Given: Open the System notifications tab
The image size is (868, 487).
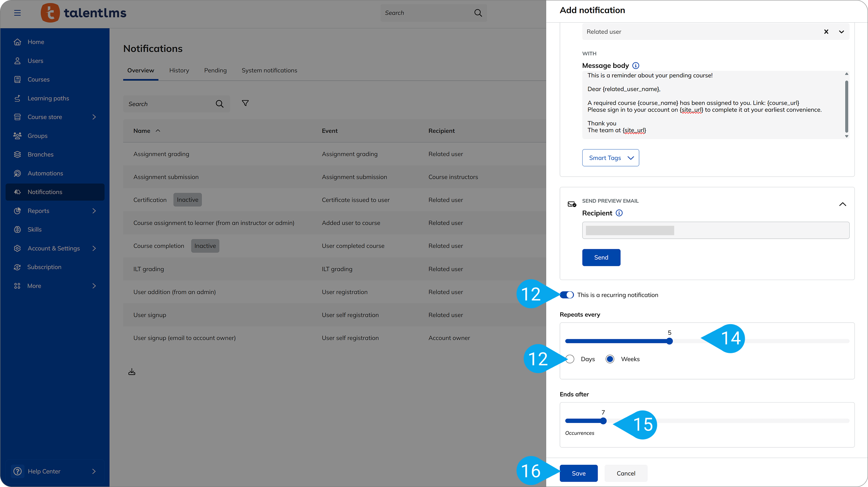Looking at the screenshot, I should (269, 70).
